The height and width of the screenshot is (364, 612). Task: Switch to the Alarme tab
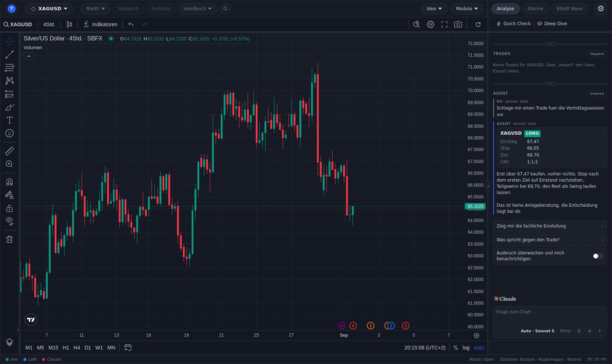click(535, 8)
